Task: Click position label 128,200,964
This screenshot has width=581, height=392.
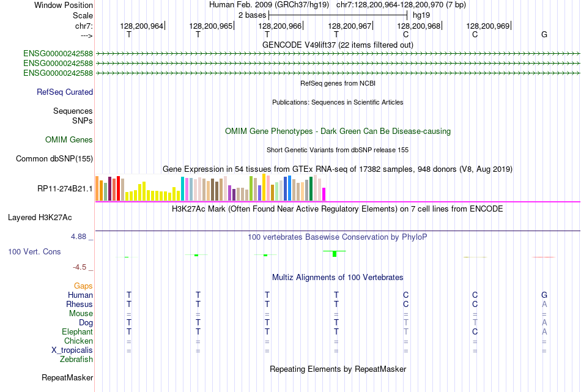Action: point(141,26)
